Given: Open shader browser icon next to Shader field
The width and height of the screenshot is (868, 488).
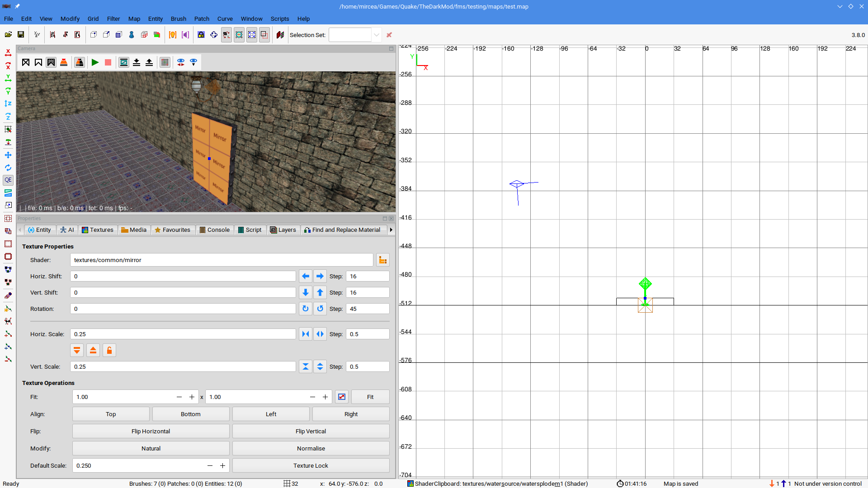Looking at the screenshot, I should point(383,260).
